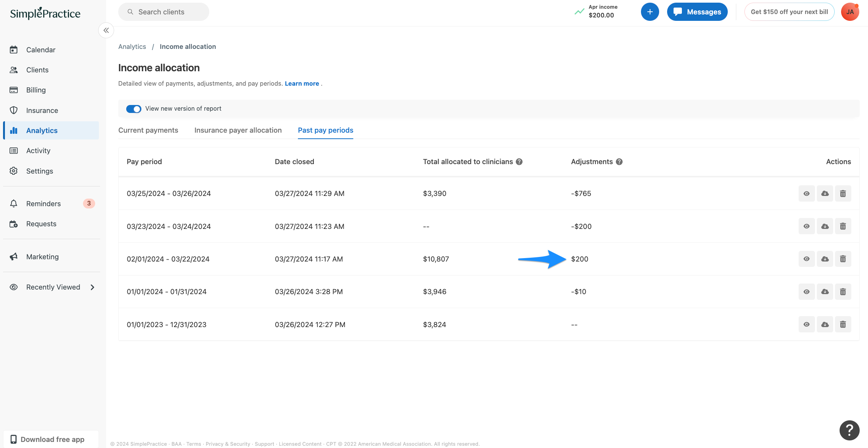Download the 01/01/2023 - 12/31/2023 pay period
The height and width of the screenshot is (448, 868).
coord(825,324)
